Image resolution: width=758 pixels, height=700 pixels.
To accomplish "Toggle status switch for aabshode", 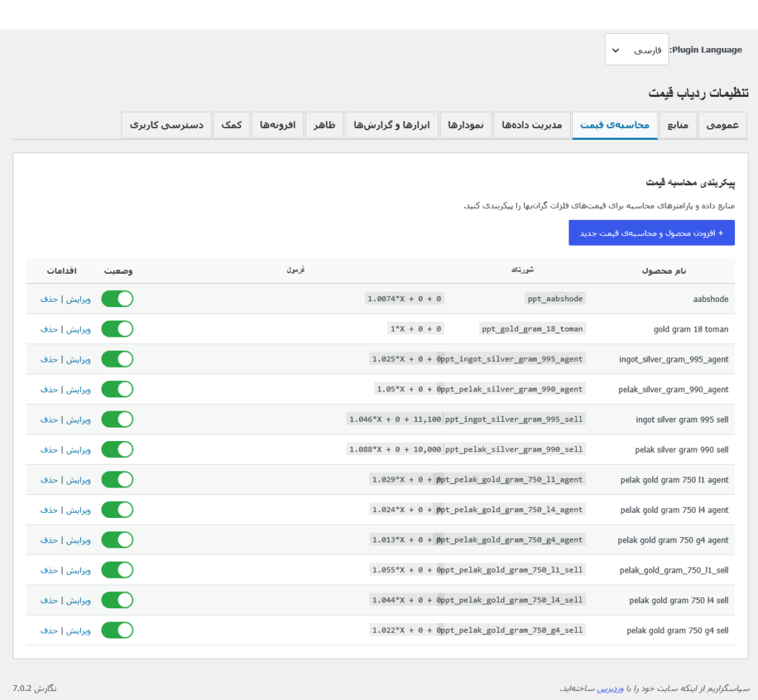I will (117, 298).
